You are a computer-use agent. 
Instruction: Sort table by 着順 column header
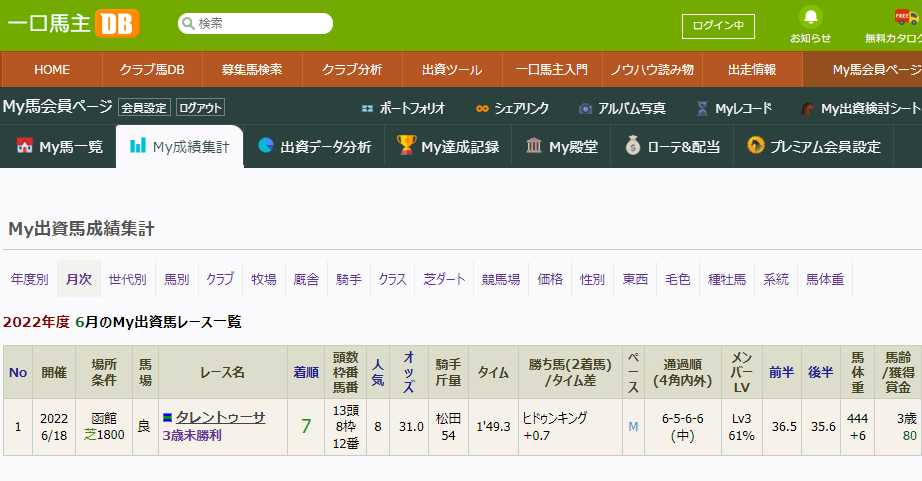coord(306,372)
